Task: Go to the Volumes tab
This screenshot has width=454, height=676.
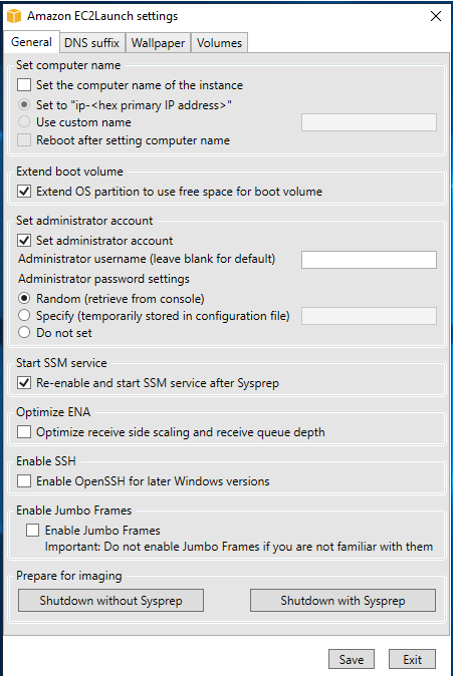Action: [219, 43]
